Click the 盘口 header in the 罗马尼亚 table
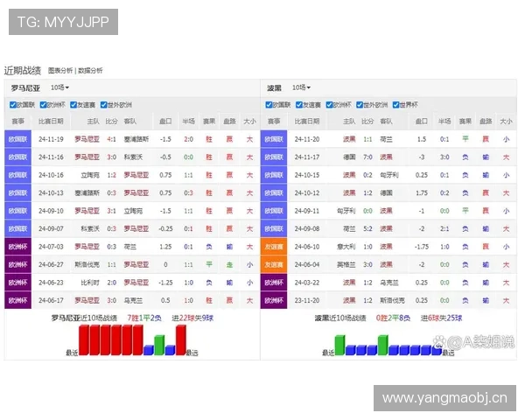The height and width of the screenshot is (420, 525). coord(165,122)
